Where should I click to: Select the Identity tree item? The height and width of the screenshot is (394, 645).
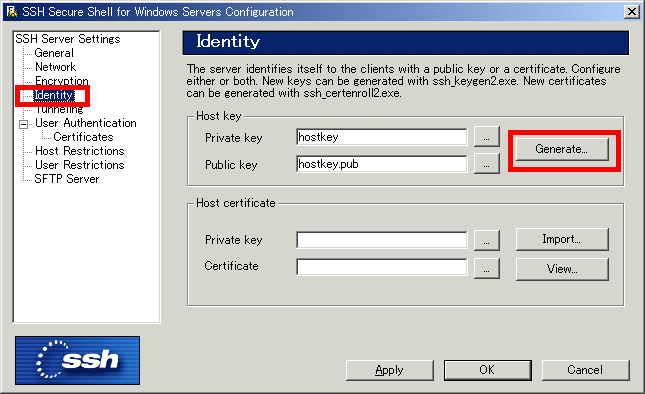pyautogui.click(x=54, y=95)
